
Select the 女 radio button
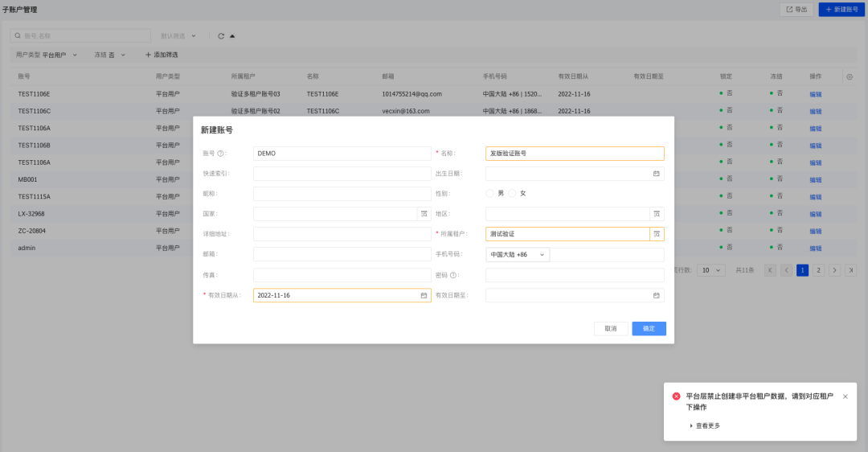coord(513,193)
